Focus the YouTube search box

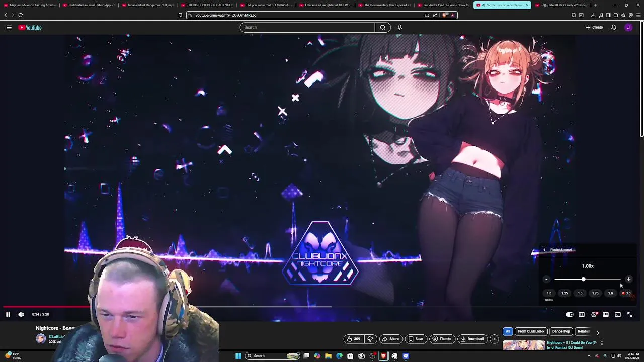point(307,27)
